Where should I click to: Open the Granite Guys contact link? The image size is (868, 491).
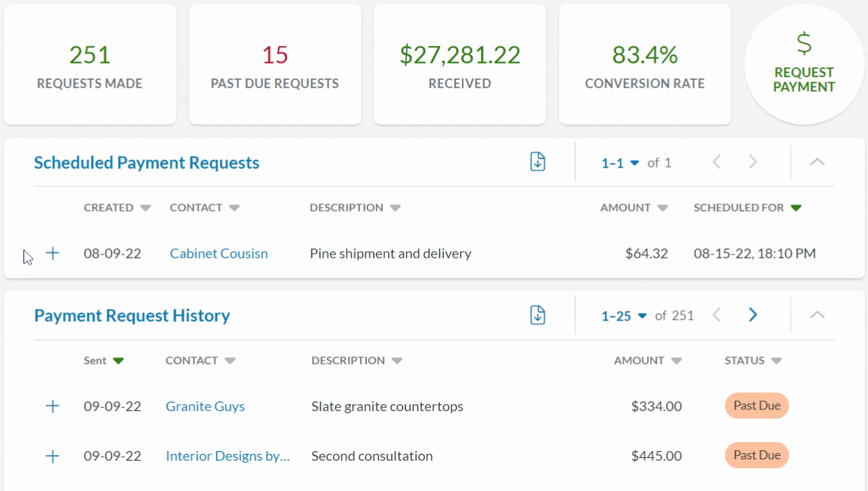pyautogui.click(x=204, y=406)
